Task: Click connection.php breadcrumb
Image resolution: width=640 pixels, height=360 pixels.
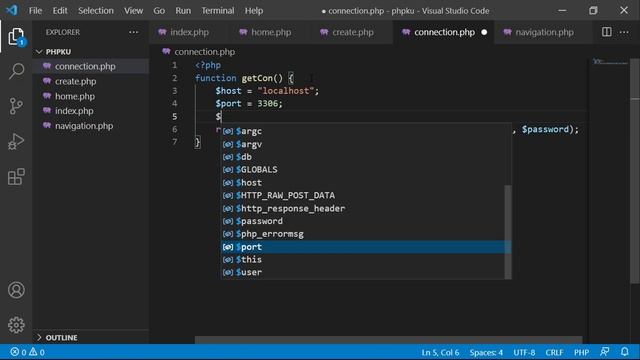Action: click(x=204, y=52)
